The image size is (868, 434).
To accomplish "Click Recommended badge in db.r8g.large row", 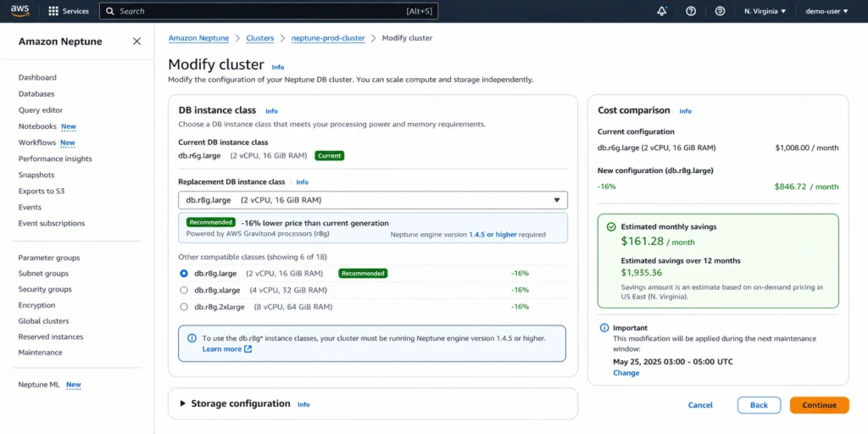I will (363, 274).
